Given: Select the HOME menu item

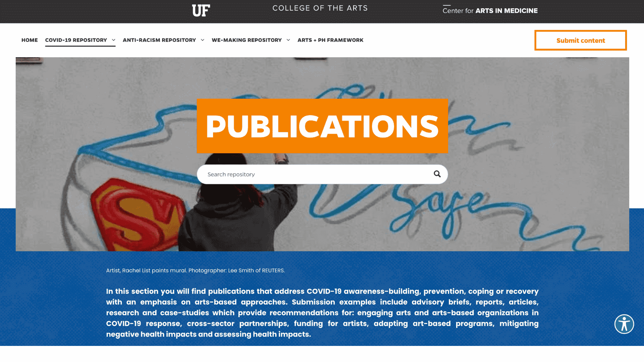Looking at the screenshot, I should tap(29, 40).
